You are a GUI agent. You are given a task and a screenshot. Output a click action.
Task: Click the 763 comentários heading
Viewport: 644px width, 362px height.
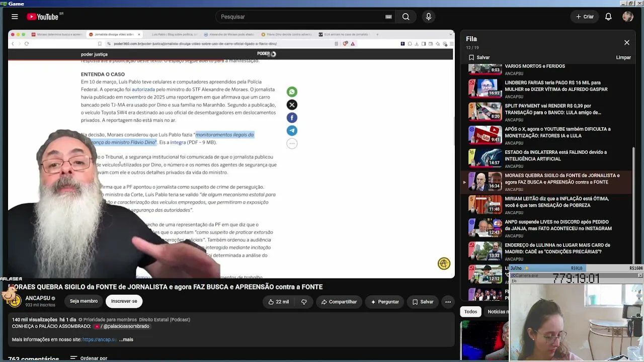point(34,359)
